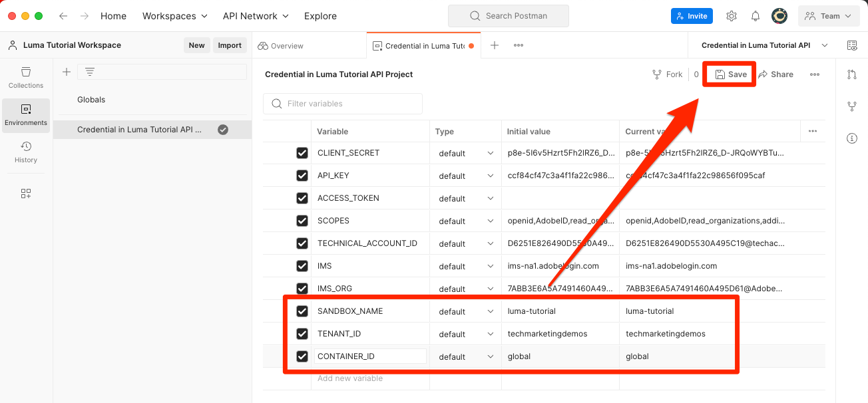The width and height of the screenshot is (868, 403).
Task: Go back with the left arrow
Action: coord(63,16)
